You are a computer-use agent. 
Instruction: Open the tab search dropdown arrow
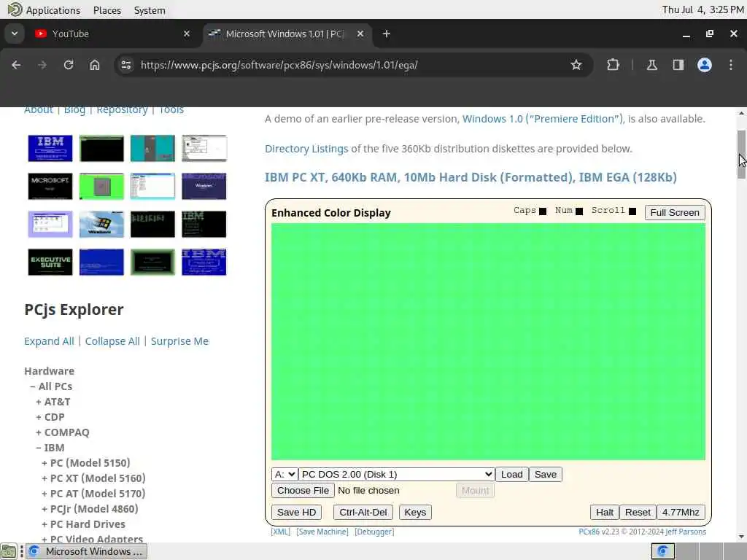click(x=15, y=34)
